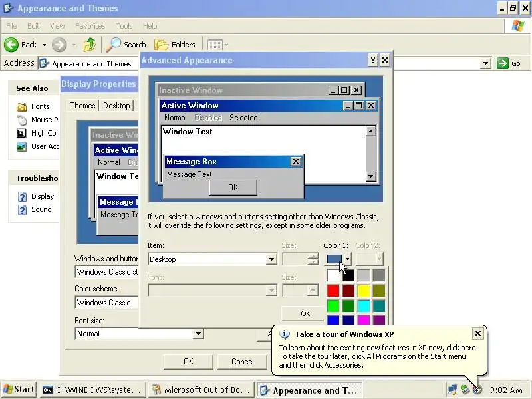Viewport: 532px width, 399px height.
Task: Click the preview Message Box OK button
Action: tap(233, 188)
